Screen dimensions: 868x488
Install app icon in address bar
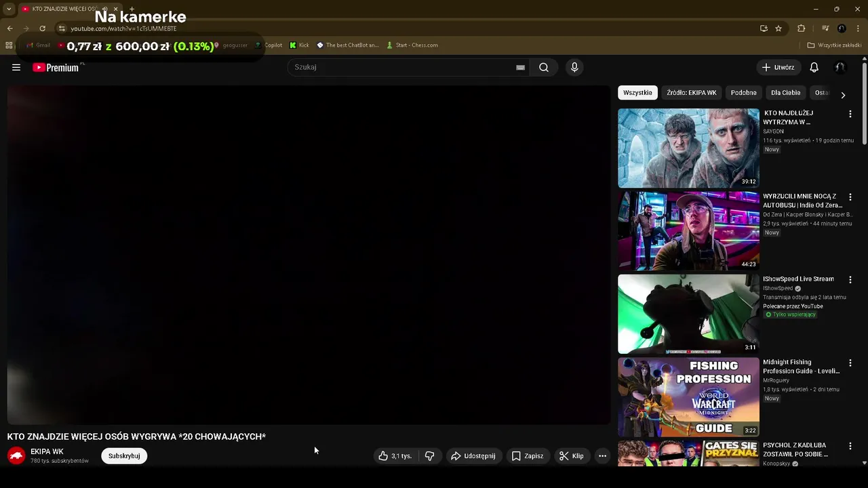coord(764,28)
